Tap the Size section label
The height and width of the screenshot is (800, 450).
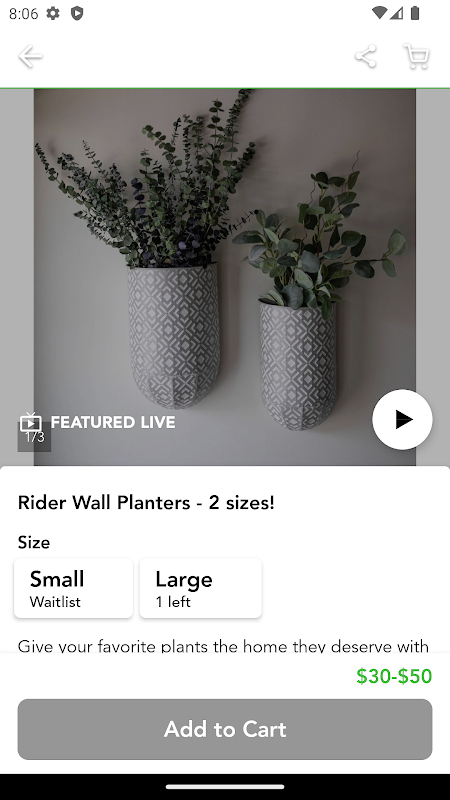34,542
